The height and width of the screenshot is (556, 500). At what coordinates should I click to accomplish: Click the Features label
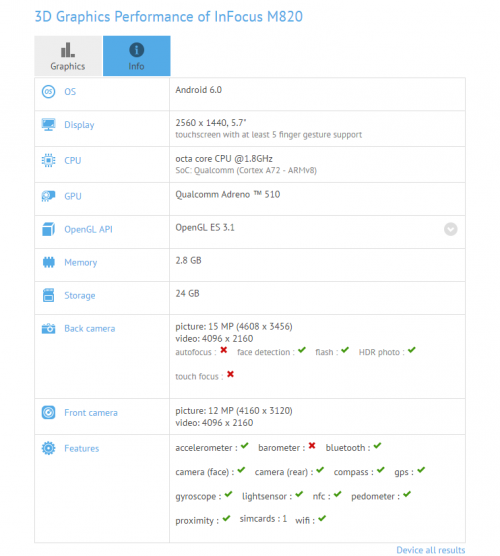pyautogui.click(x=82, y=449)
